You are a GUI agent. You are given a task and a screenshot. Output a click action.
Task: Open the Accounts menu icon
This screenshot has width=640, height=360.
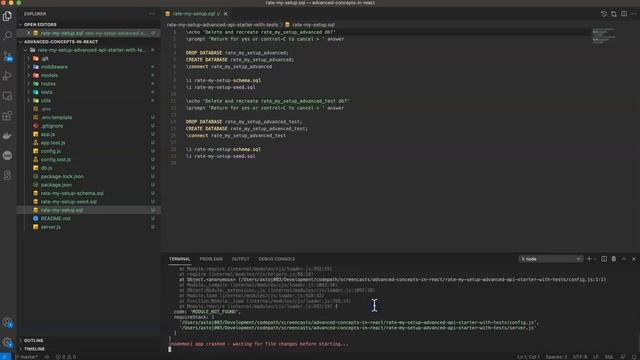(7, 322)
